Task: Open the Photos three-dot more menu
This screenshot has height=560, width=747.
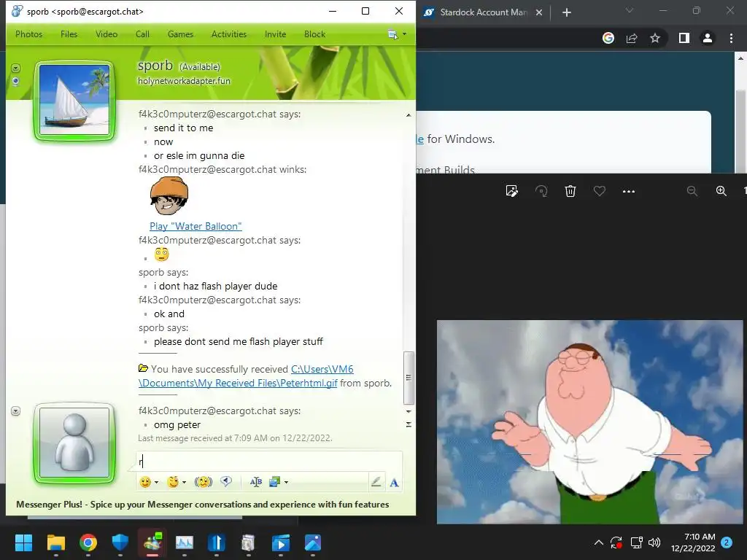Action: pyautogui.click(x=629, y=191)
